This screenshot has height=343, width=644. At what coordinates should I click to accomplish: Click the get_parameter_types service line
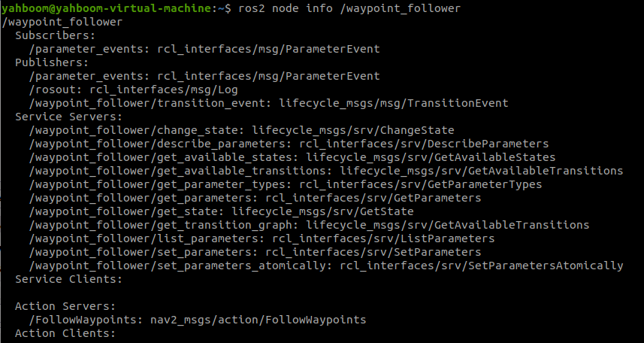pos(285,184)
